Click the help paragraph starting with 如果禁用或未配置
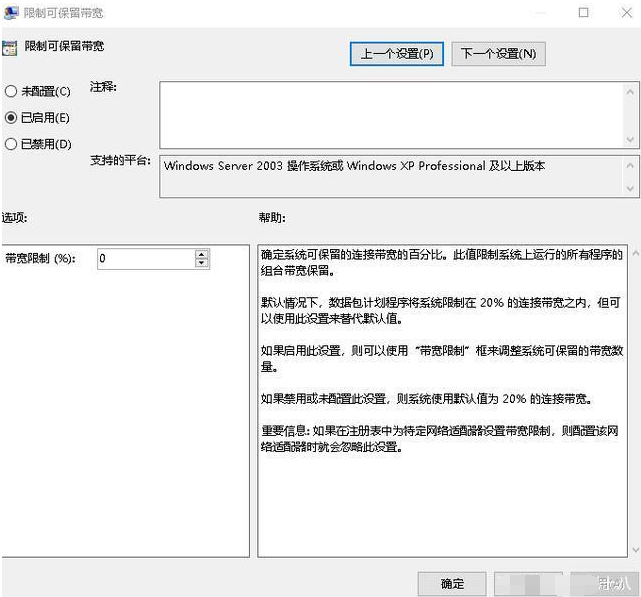This screenshot has height=597, width=641. 427,398
